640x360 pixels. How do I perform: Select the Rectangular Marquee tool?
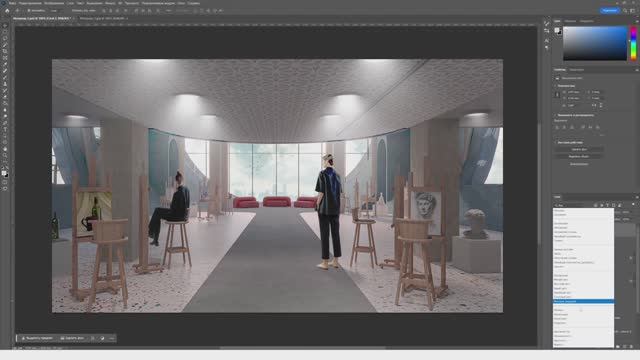tap(5, 32)
